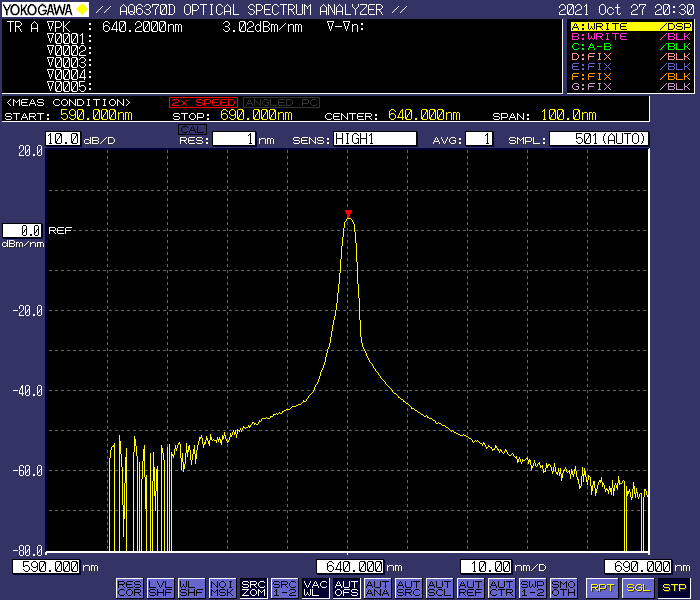Click the ∇-∇n marker difference label
This screenshot has width=700, height=600.
pos(346,27)
